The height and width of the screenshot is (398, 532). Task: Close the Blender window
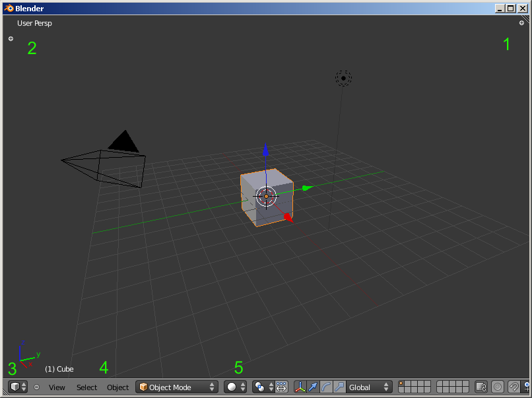(523, 9)
